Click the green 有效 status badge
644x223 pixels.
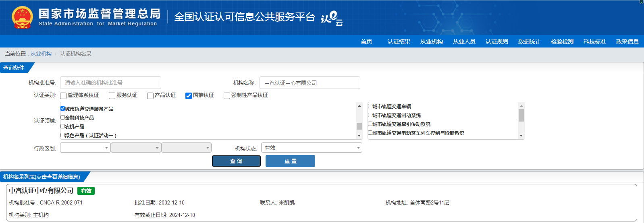click(x=86, y=191)
